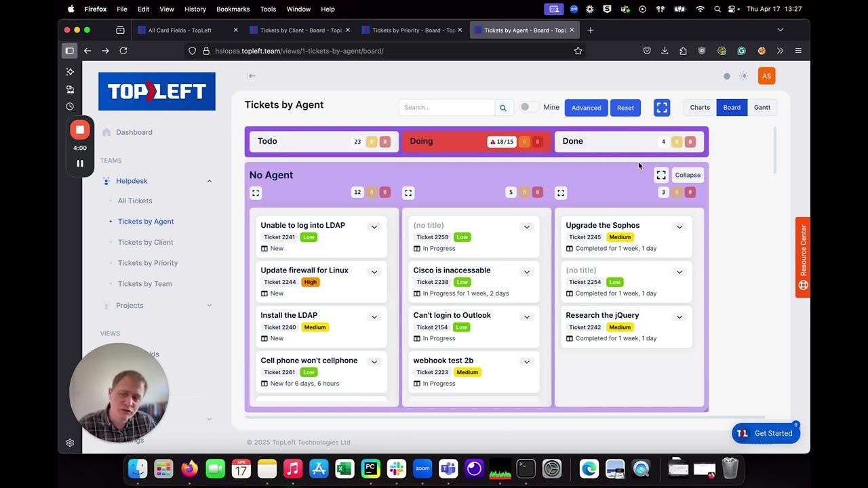The height and width of the screenshot is (488, 868).
Task: Open dropdown on Research the jQuery card
Action: tap(679, 317)
